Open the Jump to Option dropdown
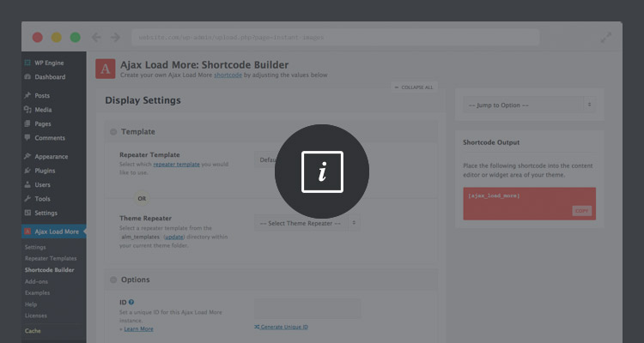Screen dimensions: 644x343 tap(530, 105)
